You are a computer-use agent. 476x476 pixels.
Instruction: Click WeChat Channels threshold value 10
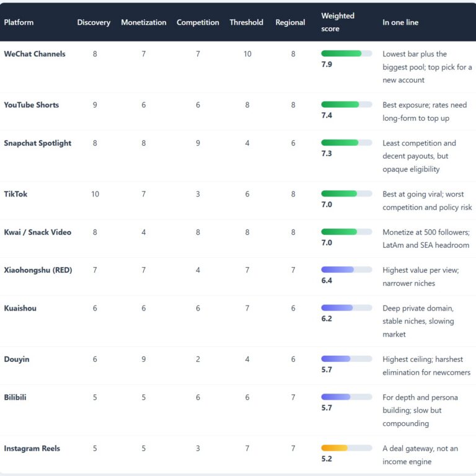pos(247,54)
